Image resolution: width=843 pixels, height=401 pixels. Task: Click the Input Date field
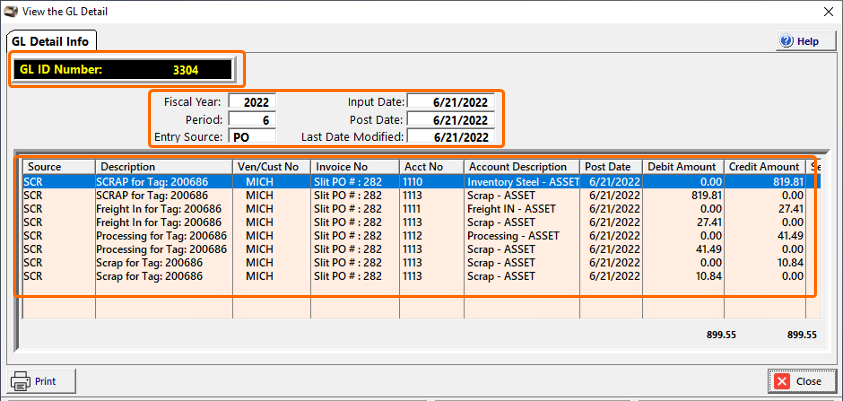click(451, 102)
